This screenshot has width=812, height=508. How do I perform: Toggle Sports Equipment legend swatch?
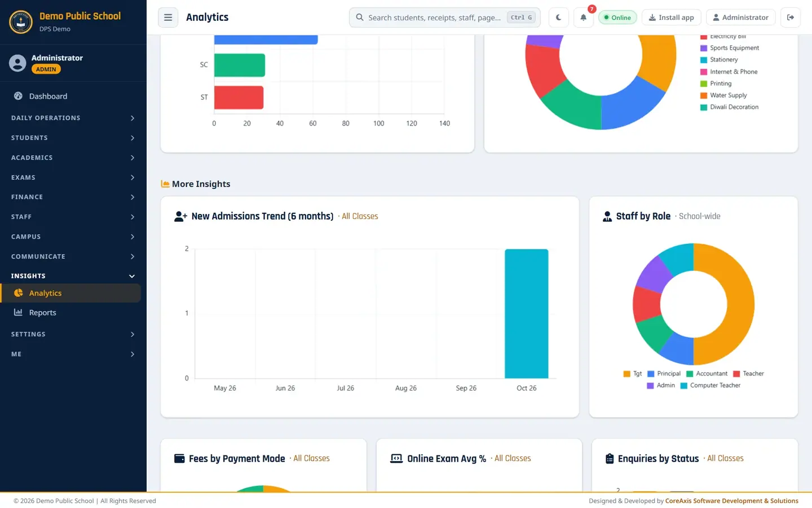tap(704, 48)
